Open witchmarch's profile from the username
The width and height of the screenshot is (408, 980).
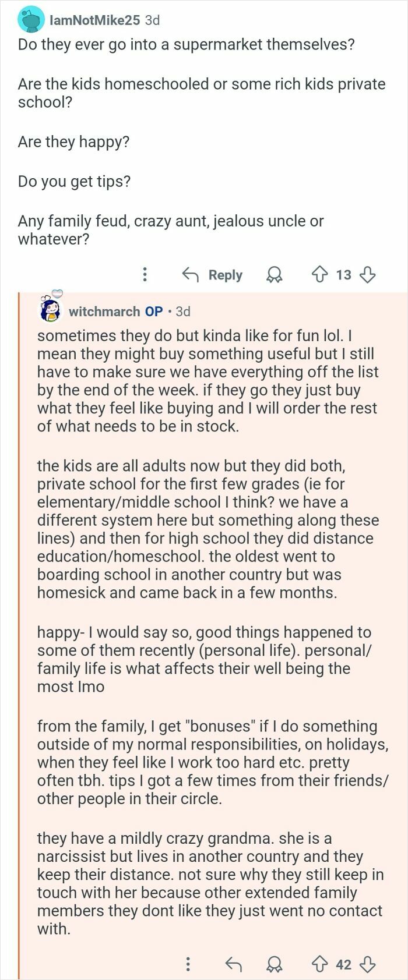(105, 311)
